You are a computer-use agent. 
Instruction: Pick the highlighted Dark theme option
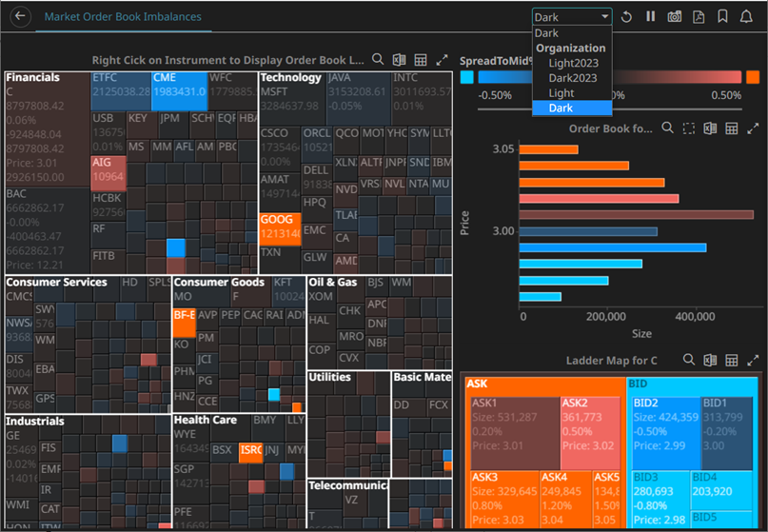[x=572, y=108]
